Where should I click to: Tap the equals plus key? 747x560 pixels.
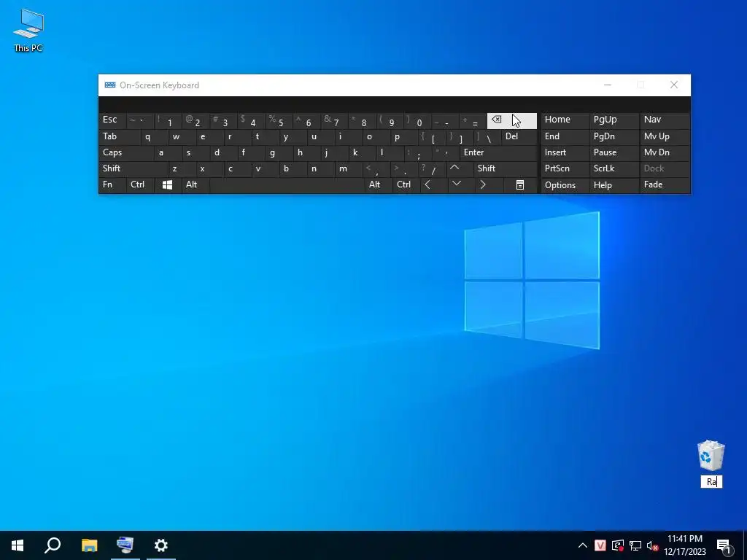click(x=473, y=120)
